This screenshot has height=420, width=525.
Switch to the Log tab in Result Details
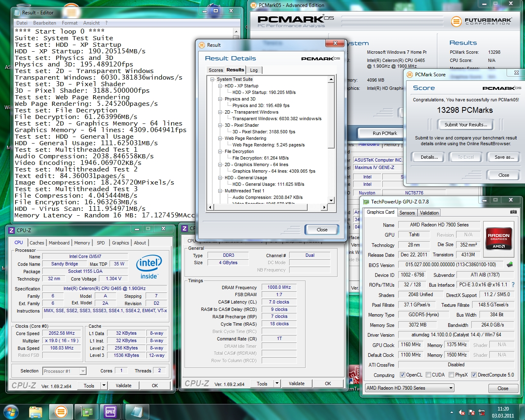pos(254,70)
